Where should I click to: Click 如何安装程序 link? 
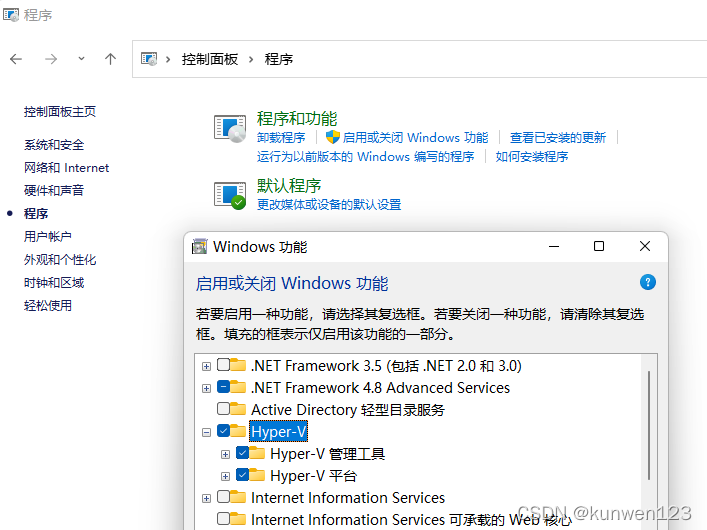[x=532, y=157]
